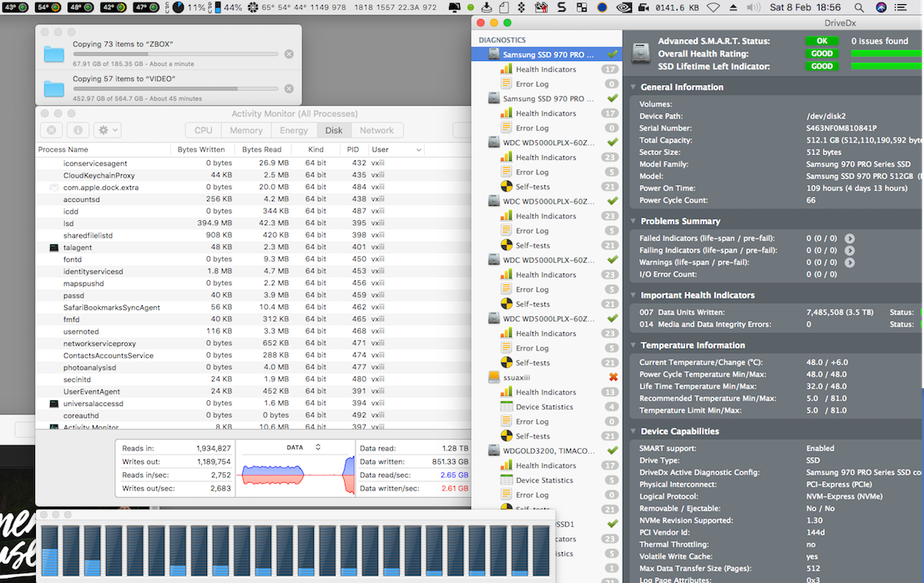Click arrow beside Failed Indicators

coord(850,239)
